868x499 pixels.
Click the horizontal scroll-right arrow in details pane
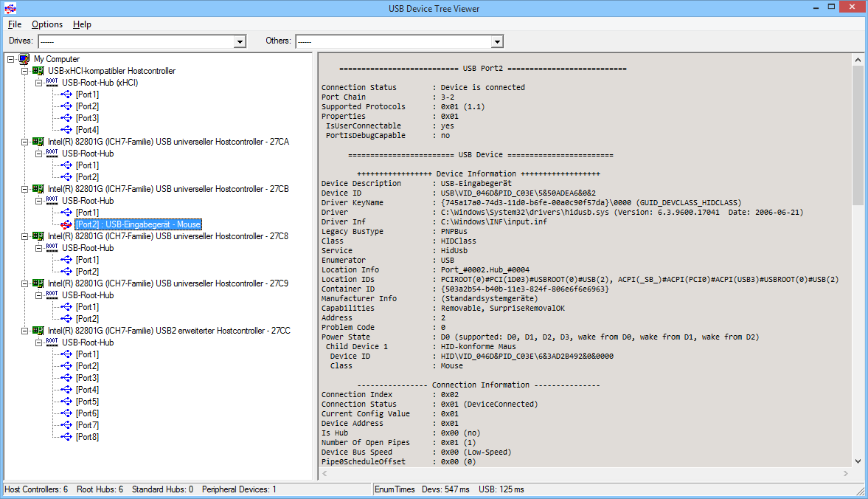pyautogui.click(x=845, y=473)
